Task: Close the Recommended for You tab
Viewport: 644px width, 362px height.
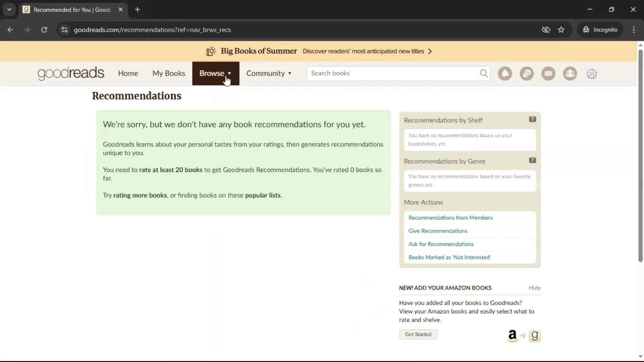Action: 120,10
